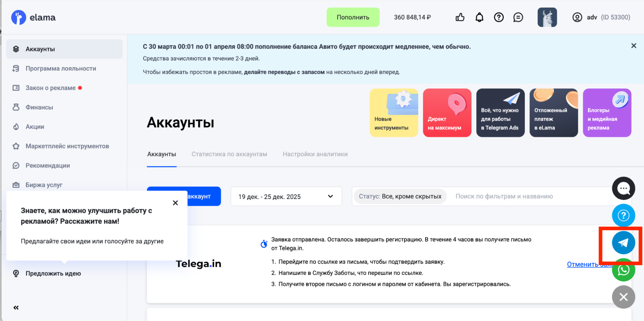The image size is (644, 321).
Task: Open the Директ на максимум promo card
Action: point(447,113)
